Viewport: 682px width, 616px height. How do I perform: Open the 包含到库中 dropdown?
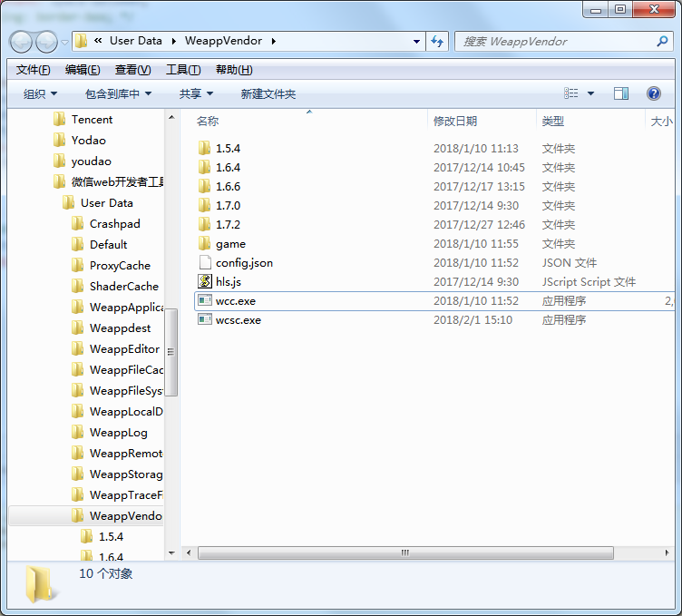click(118, 94)
